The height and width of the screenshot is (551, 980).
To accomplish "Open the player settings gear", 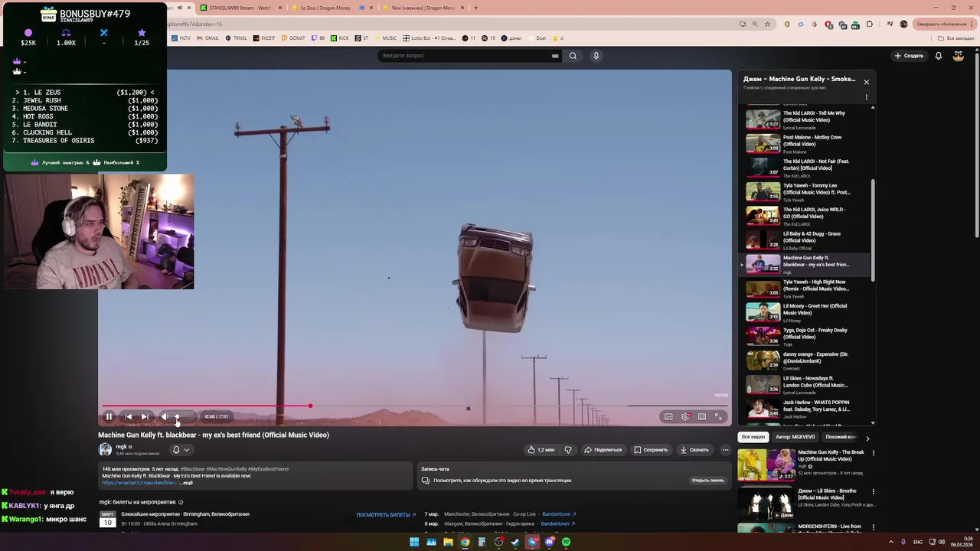I will click(685, 416).
